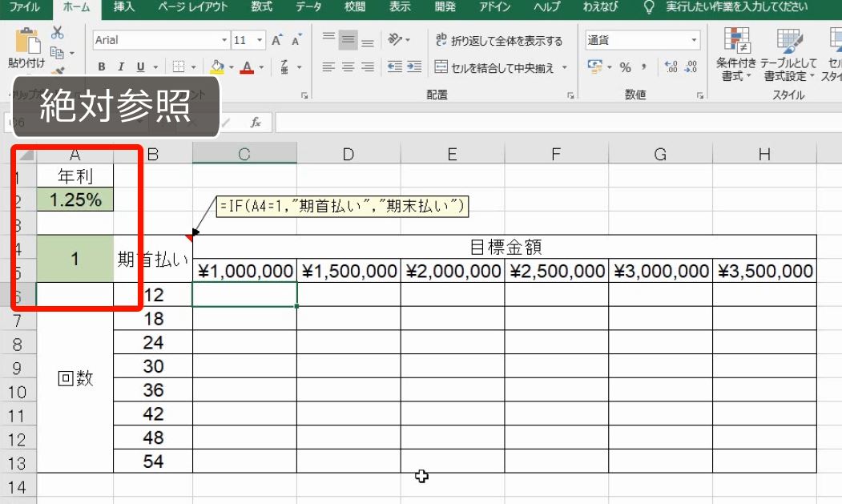Apply the red font color A
The width and height of the screenshot is (842, 504).
[x=247, y=67]
